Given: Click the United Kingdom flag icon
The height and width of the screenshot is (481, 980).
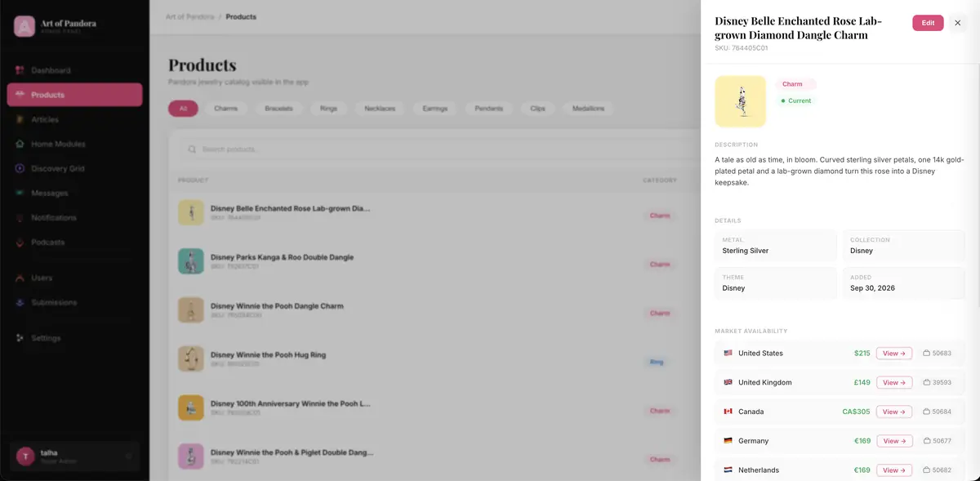Looking at the screenshot, I should (x=728, y=382).
